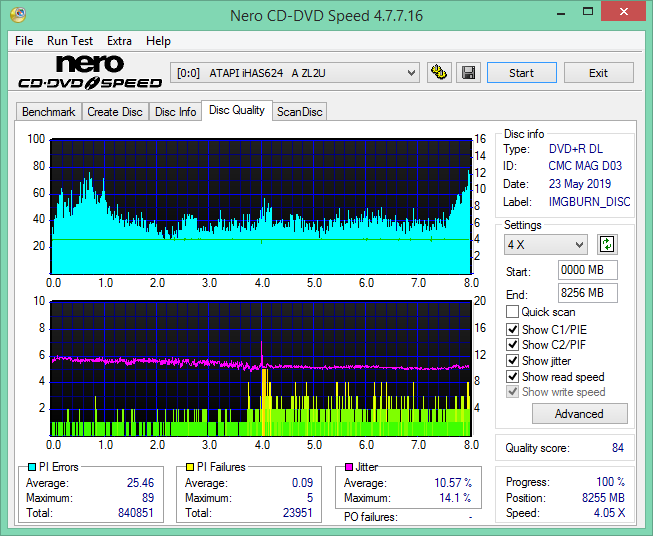This screenshot has height=536, width=653.
Task: Switch to the Create Disc tab
Action: (115, 112)
